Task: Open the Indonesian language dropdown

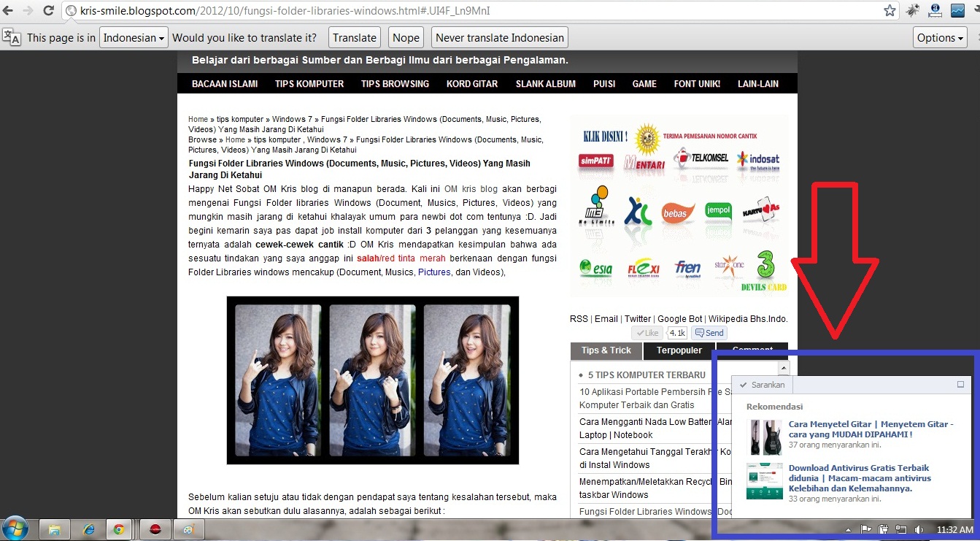Action: point(134,38)
